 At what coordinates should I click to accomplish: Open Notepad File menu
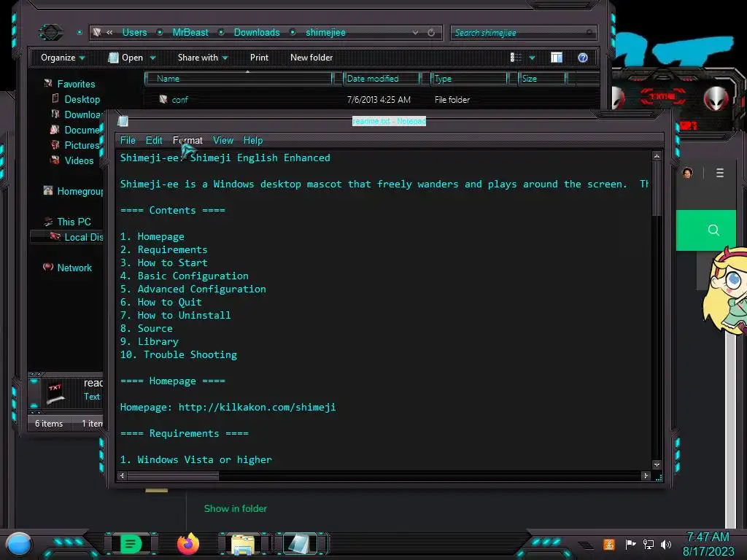click(128, 141)
